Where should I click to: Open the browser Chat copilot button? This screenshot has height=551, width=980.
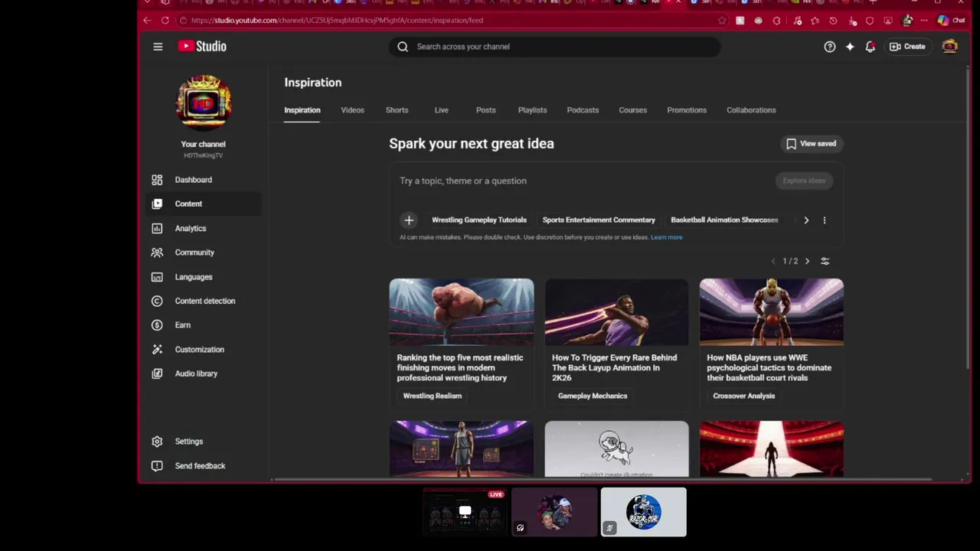click(x=952, y=21)
